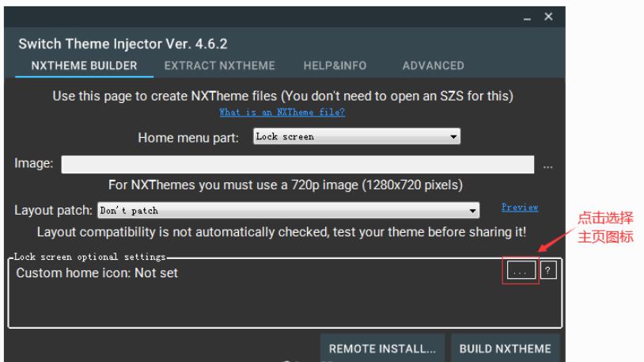
Task: Select the Custom home icon: Not set label
Action: tap(97, 272)
